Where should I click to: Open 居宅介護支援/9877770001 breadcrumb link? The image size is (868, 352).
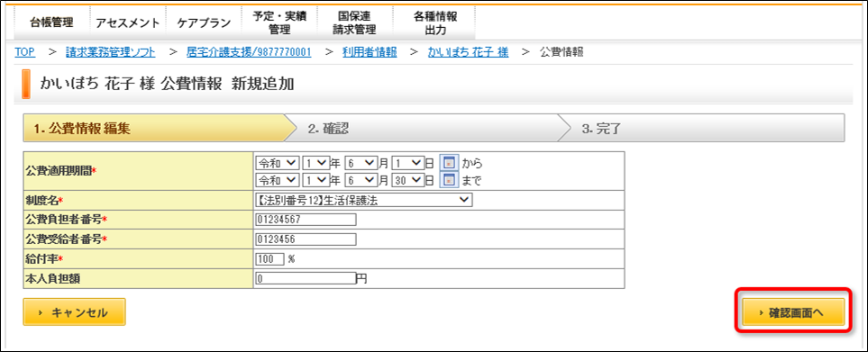pyautogui.click(x=249, y=52)
